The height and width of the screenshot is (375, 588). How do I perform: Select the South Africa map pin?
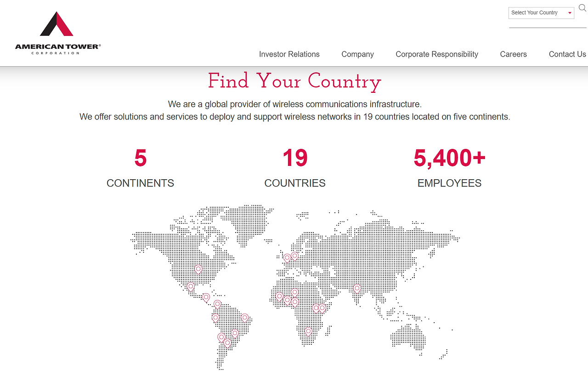pyautogui.click(x=308, y=331)
